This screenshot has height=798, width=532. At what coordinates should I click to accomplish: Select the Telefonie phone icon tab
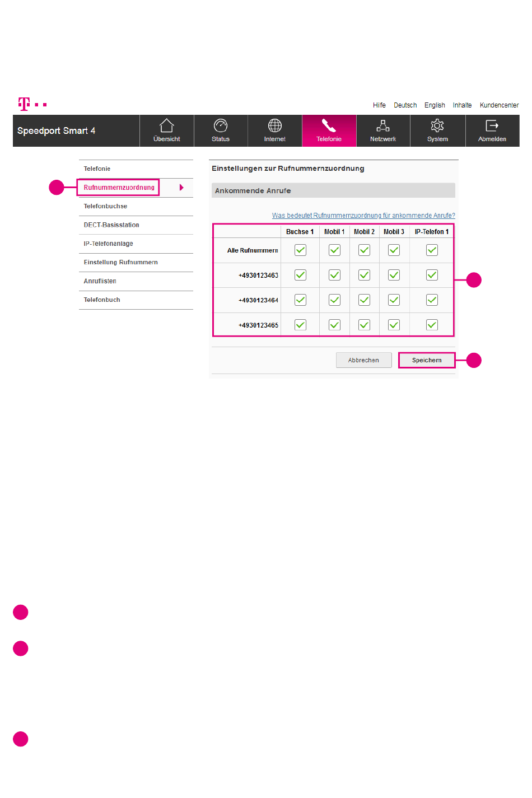click(x=329, y=130)
